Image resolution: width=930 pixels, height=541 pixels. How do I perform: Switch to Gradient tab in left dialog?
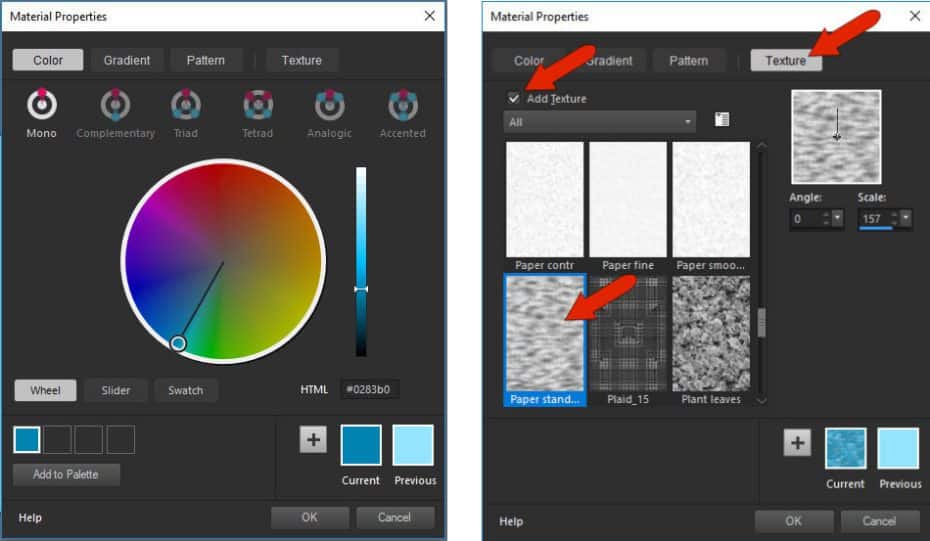[127, 60]
